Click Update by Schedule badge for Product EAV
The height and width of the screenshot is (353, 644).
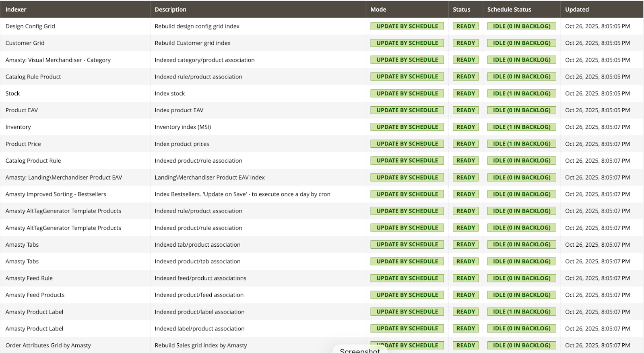point(407,110)
